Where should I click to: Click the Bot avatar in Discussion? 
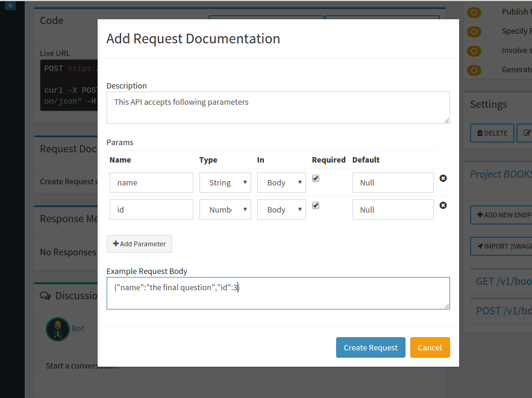tap(58, 329)
